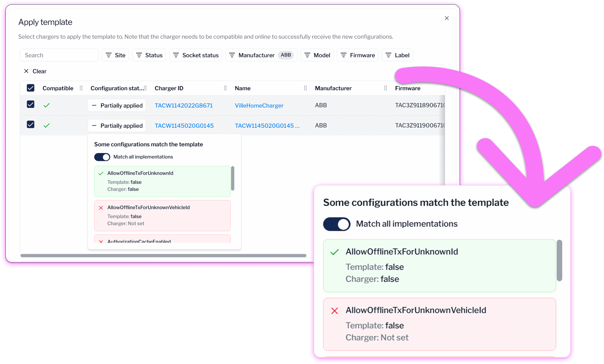The image size is (604, 364).
Task: Disable Match all implementations switch in small popup
Action: [x=102, y=157]
